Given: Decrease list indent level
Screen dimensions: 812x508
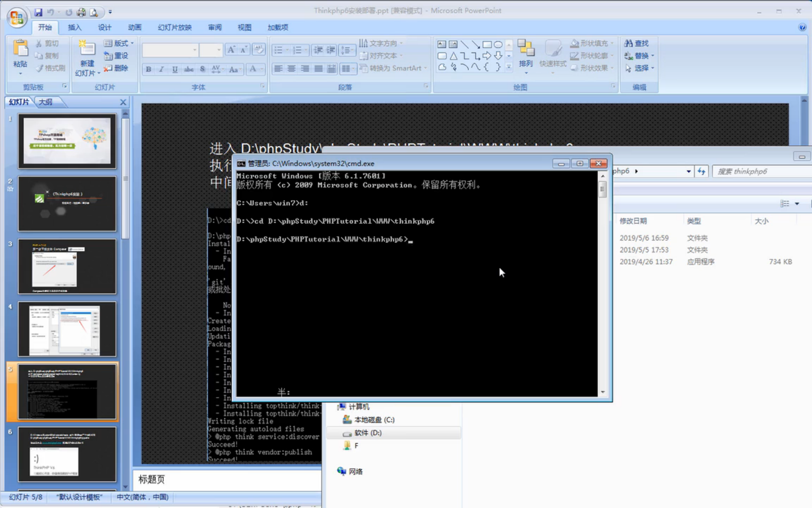Looking at the screenshot, I should coord(318,50).
